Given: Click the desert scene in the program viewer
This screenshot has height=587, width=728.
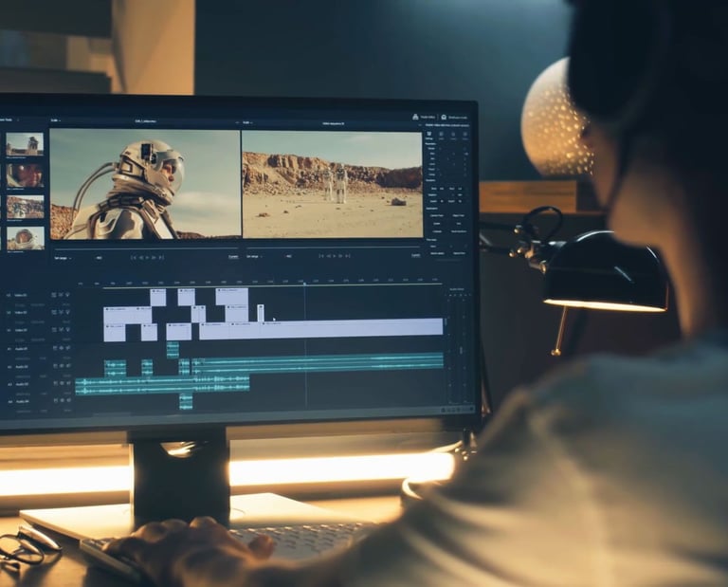Looking at the screenshot, I should point(333,184).
